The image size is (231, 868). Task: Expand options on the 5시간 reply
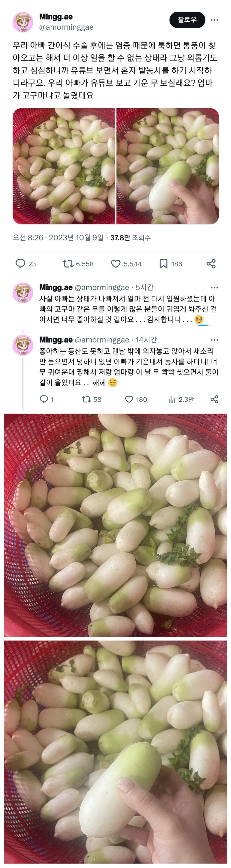pyautogui.click(x=214, y=287)
